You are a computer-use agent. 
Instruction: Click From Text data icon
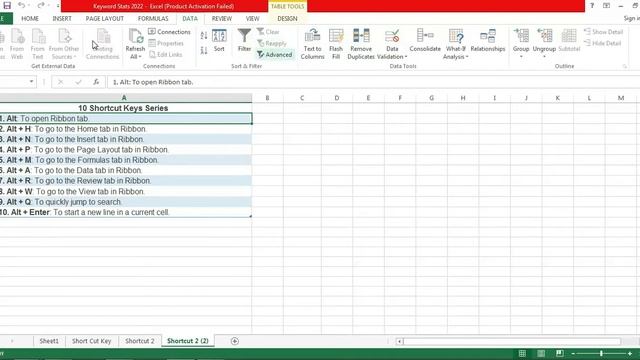[x=38, y=44]
